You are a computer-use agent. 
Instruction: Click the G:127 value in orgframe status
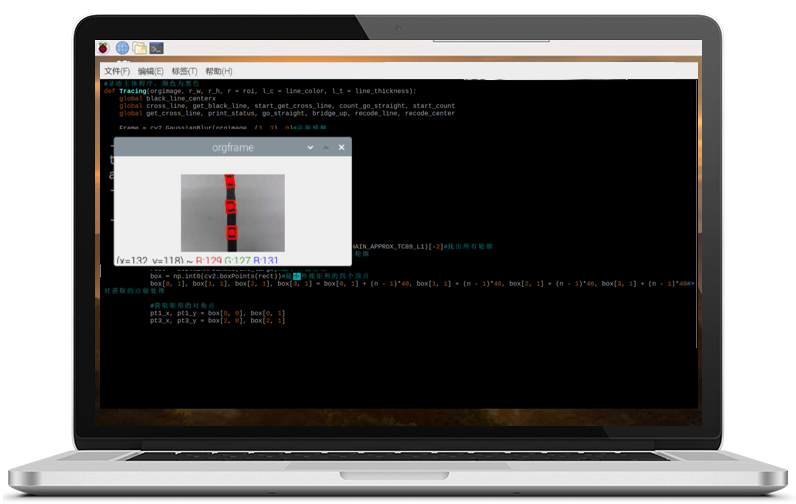(237, 260)
